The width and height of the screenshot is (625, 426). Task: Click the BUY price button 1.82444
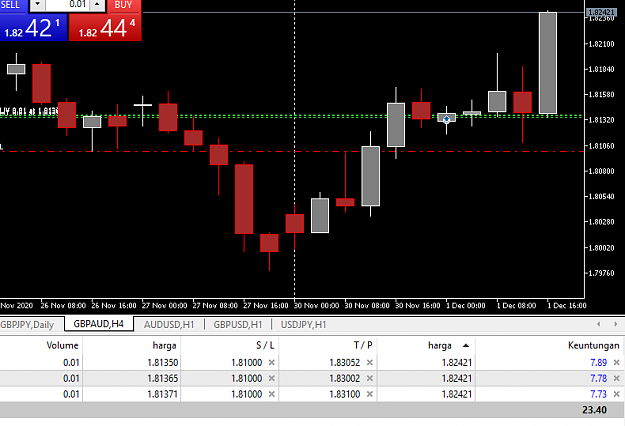tap(105, 27)
